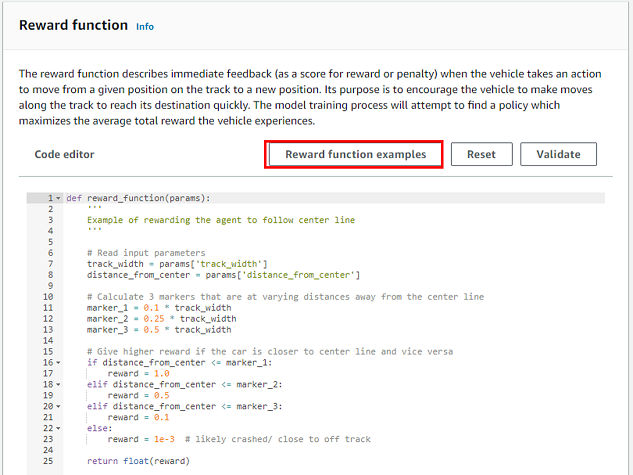Place cursor on the return float(reward) line
The image size is (633, 475).
tap(138, 461)
